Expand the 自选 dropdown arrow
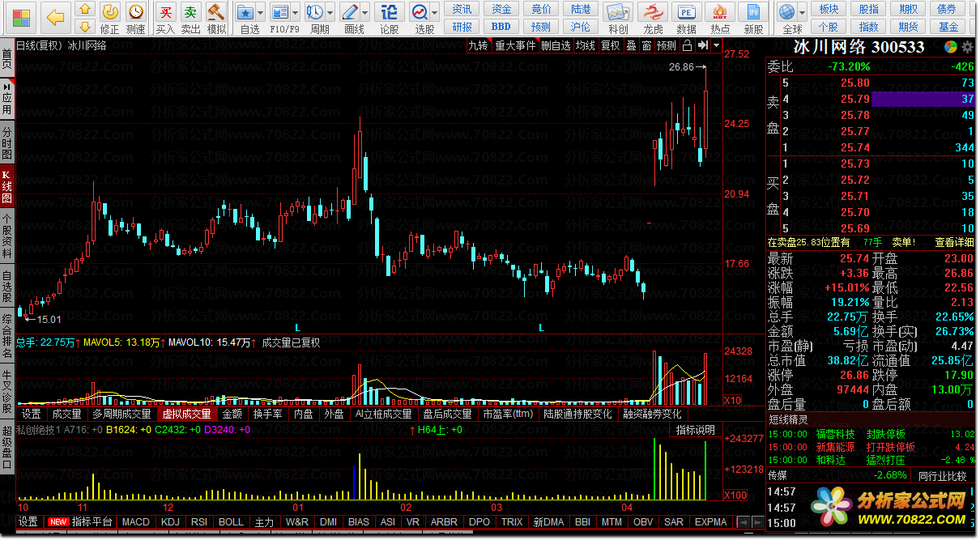The image size is (980, 540). (x=260, y=12)
